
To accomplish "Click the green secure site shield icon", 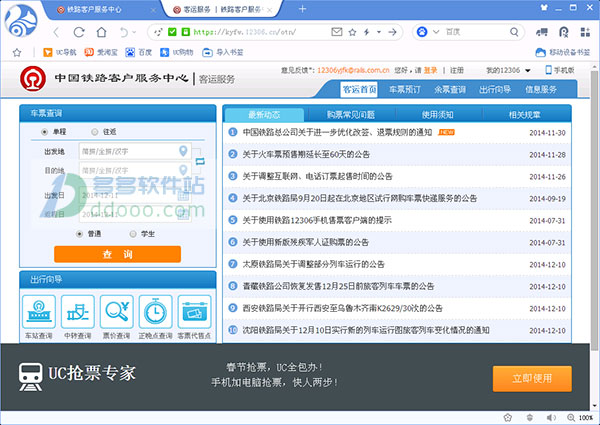I will click(x=172, y=32).
